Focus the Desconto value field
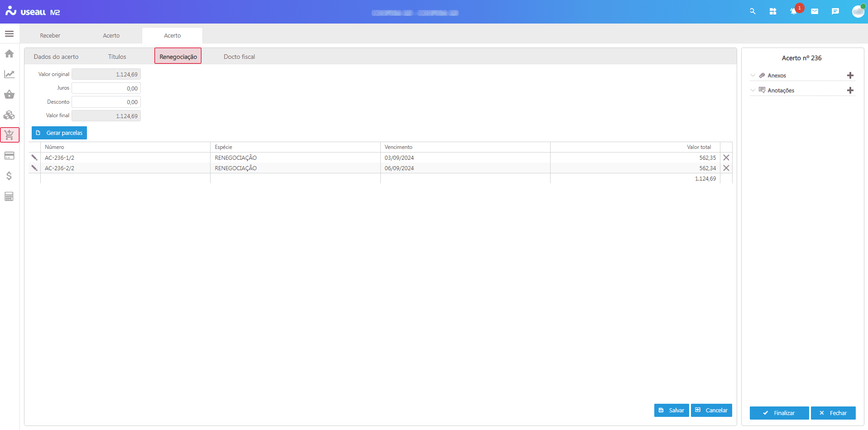 106,102
